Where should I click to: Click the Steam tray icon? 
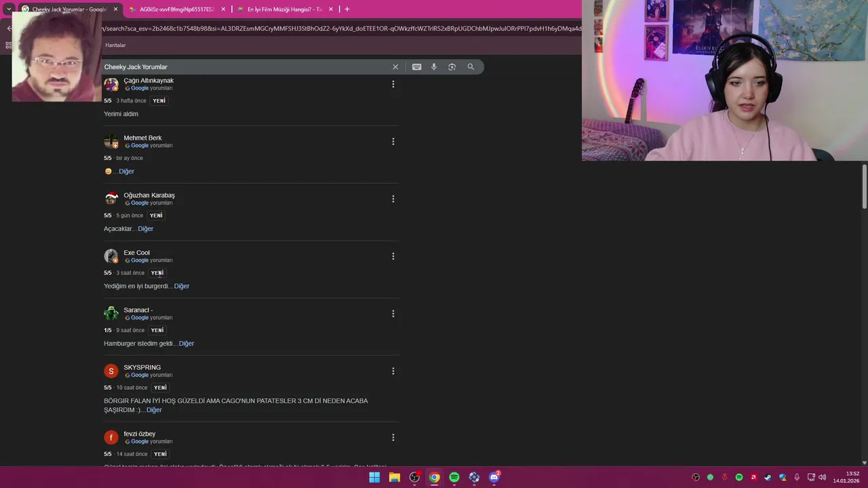(768, 477)
